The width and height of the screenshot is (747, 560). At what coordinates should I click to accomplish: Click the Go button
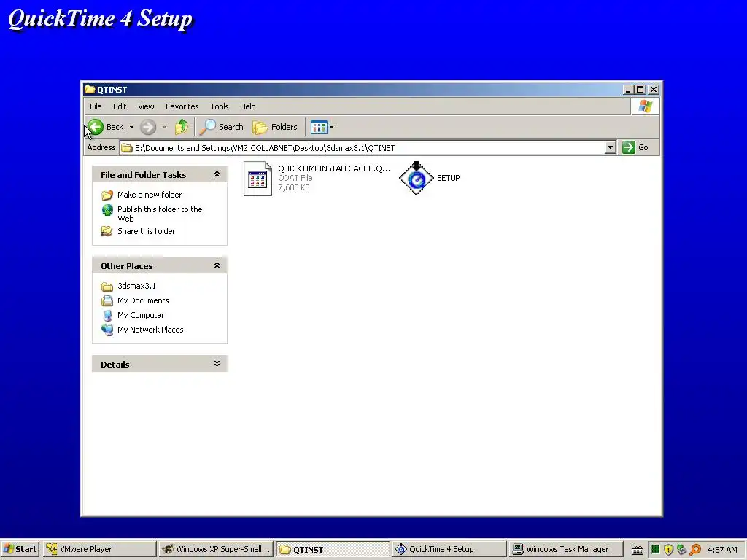[635, 147]
